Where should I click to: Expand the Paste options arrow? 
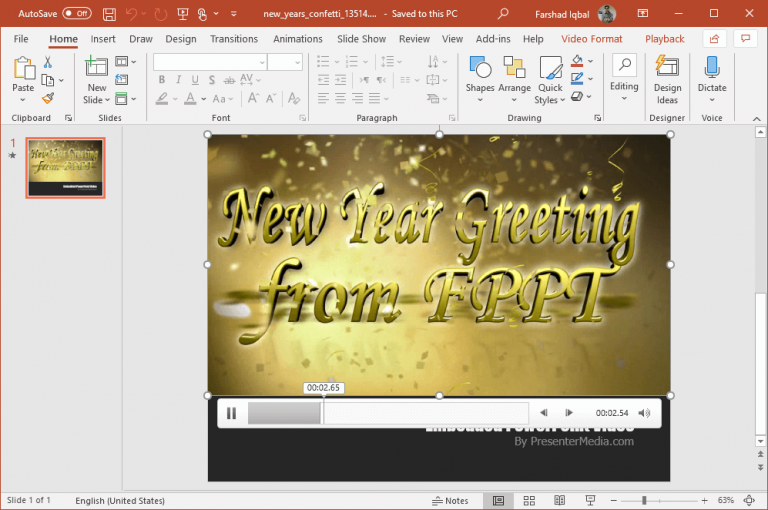(23, 100)
